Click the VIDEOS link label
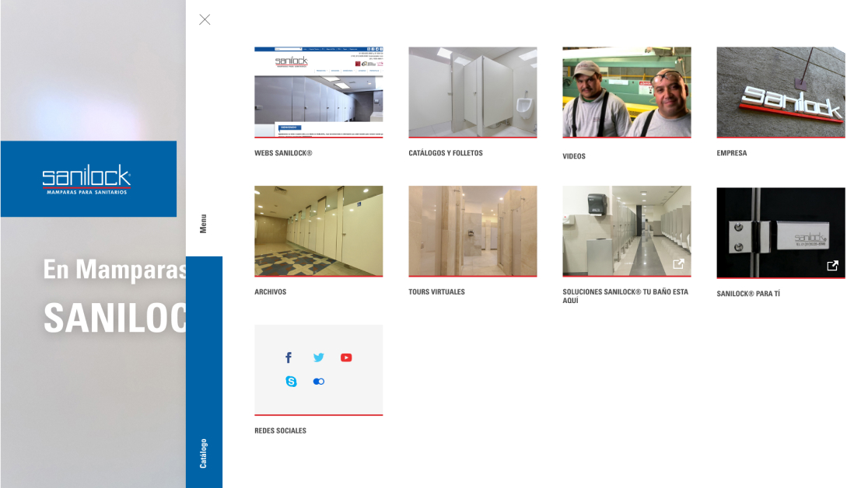Viewport: 868px width, 488px height. click(x=574, y=157)
